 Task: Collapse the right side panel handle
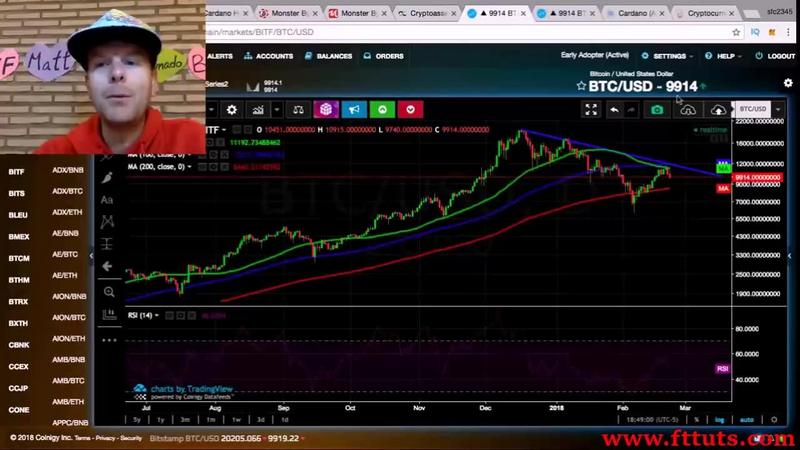pyautogui.click(x=790, y=256)
